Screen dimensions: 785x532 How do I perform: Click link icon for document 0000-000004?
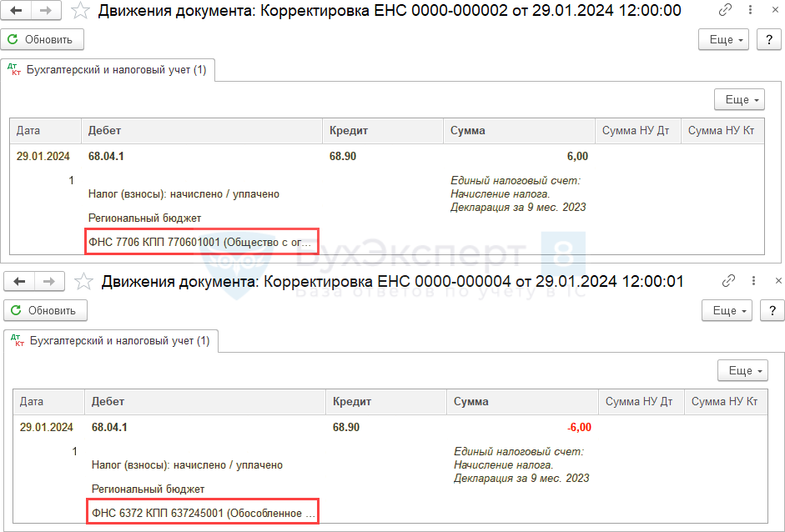729,281
